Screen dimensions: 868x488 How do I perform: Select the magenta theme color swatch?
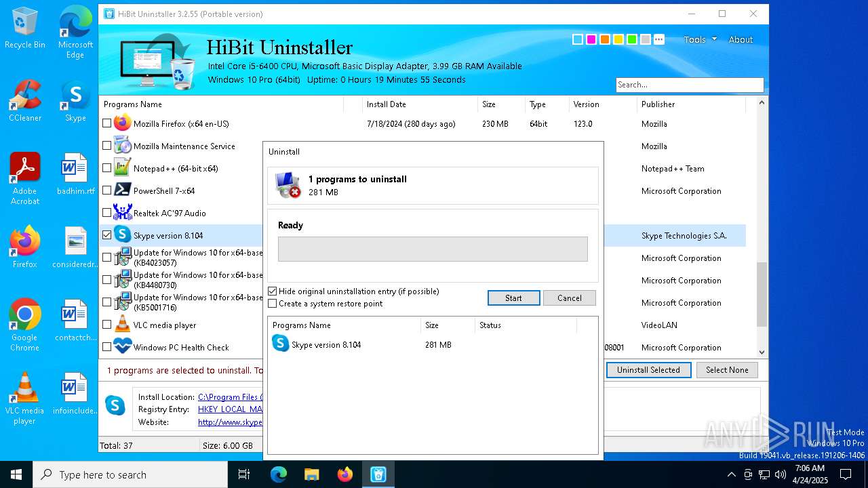point(591,39)
